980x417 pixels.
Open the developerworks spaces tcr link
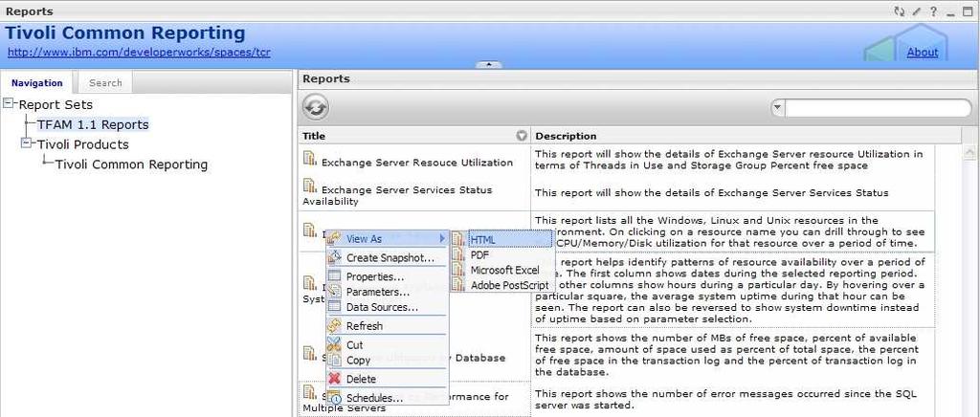point(139,52)
